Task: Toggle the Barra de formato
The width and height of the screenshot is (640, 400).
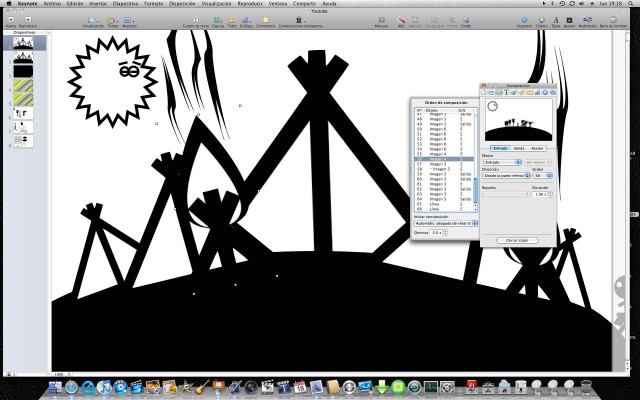Action: point(613,22)
